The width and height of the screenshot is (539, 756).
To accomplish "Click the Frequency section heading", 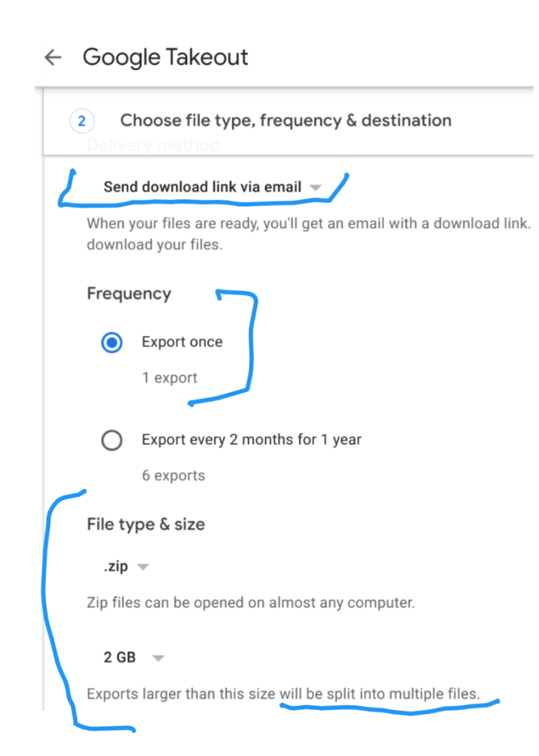I will [x=129, y=294].
